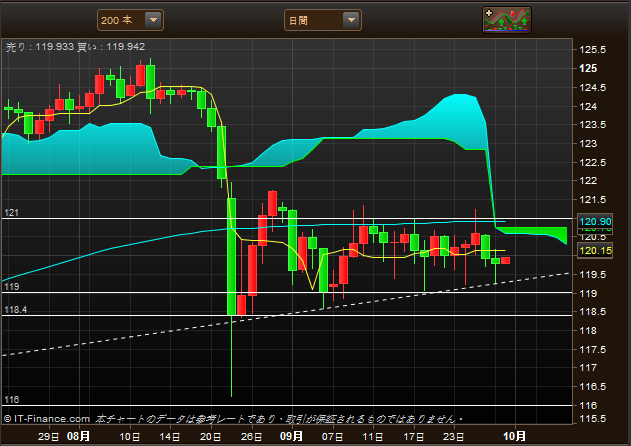This screenshot has width=631, height=446.
Task: Click the 125 bold price axis label
Action: [588, 68]
